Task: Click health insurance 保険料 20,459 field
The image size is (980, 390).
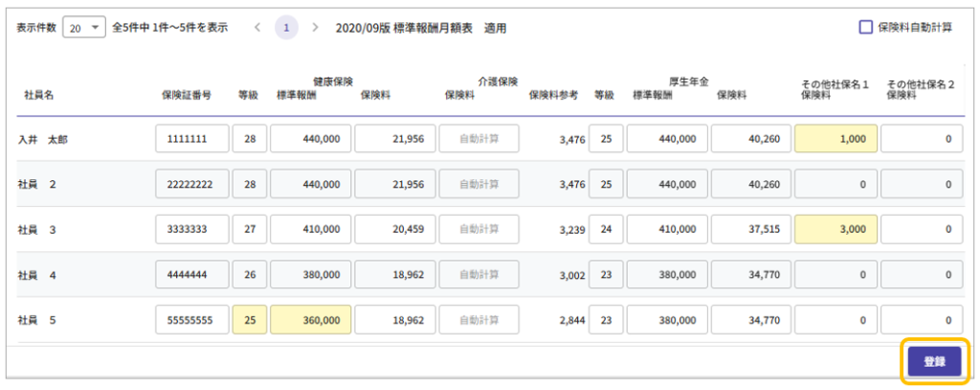Action: (394, 229)
